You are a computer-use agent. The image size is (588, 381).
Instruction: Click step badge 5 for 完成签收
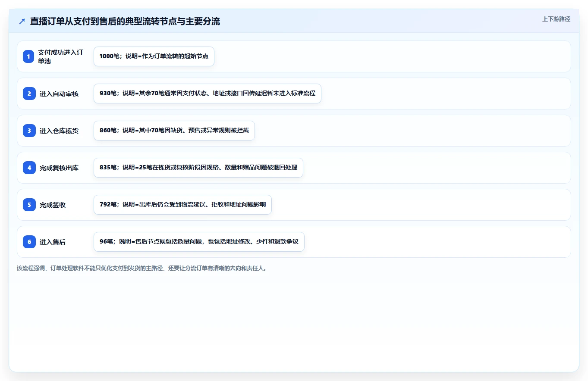[x=28, y=205]
